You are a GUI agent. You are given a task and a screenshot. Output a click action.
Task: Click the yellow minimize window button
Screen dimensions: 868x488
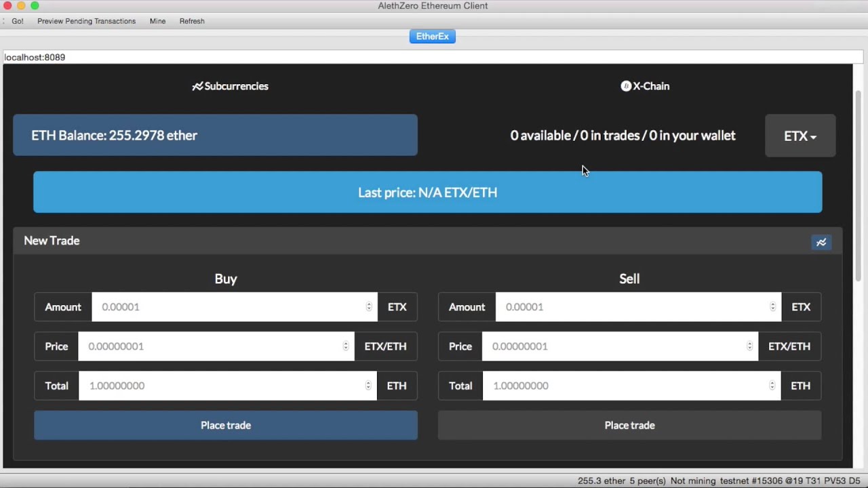pos(21,6)
